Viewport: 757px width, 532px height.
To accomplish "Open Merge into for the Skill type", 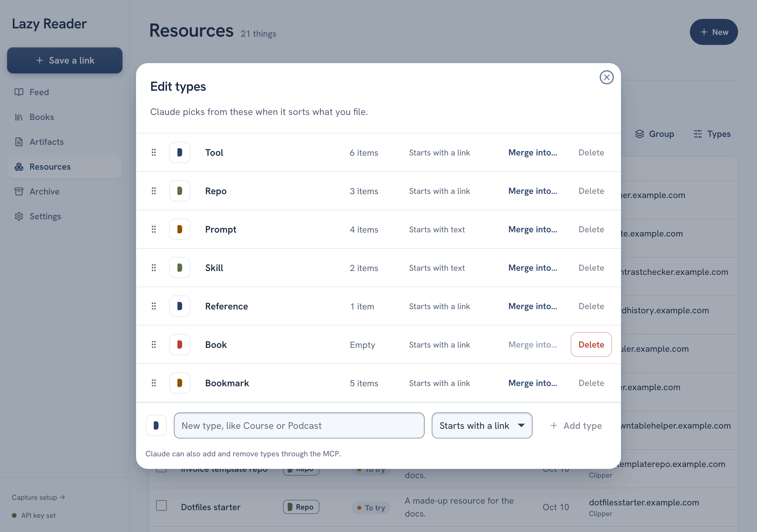I will [x=533, y=268].
